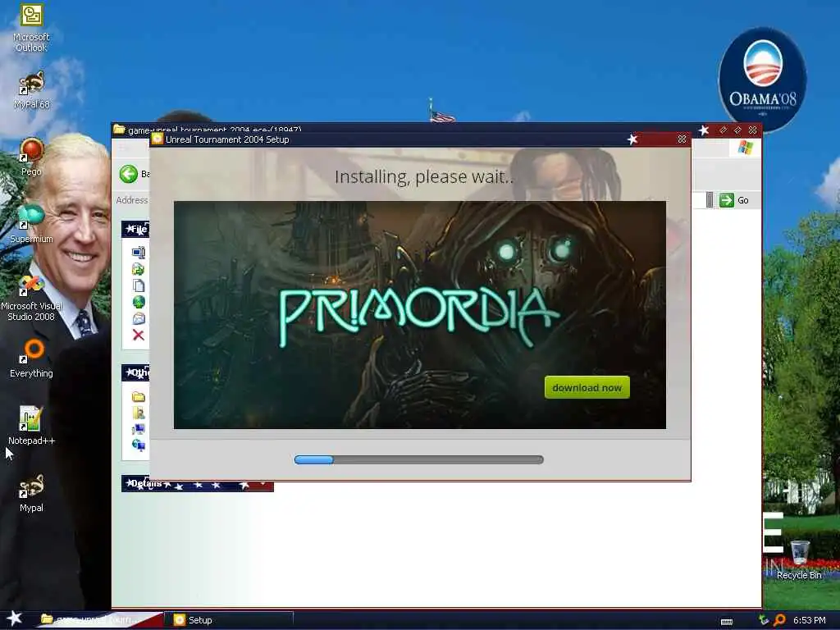Click folder icon in Explorer title bar
The height and width of the screenshot is (630, 840).
[x=119, y=129]
